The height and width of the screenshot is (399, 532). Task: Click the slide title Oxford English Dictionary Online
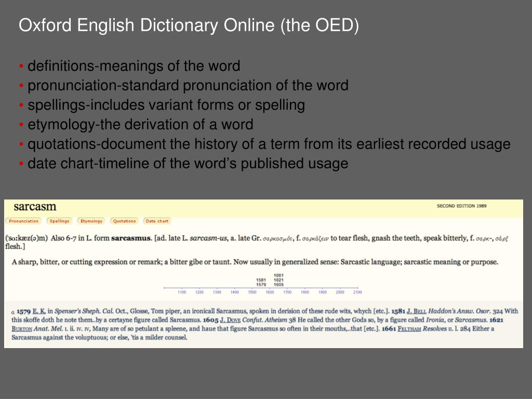click(x=189, y=25)
